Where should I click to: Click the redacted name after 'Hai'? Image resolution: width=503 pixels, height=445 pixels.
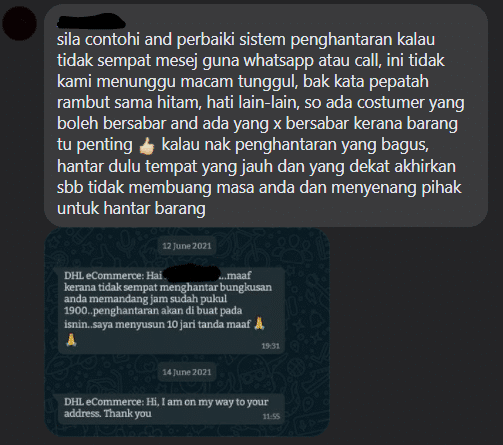coord(192,274)
